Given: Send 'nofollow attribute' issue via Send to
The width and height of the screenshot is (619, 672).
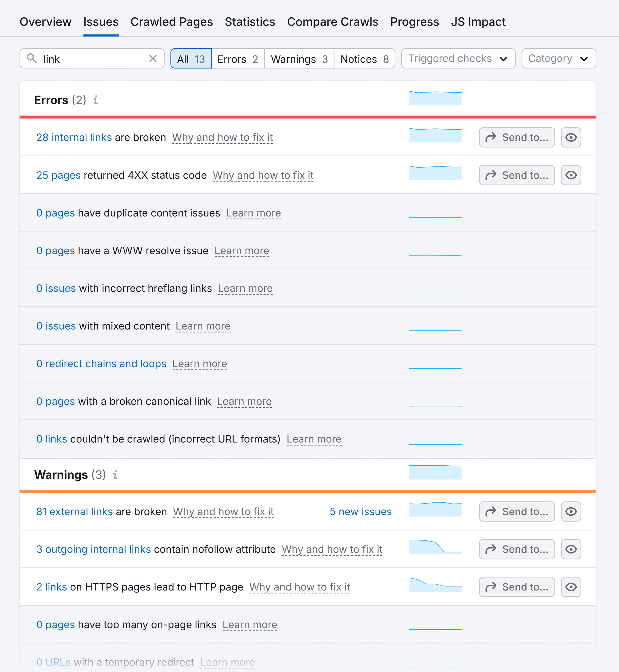Looking at the screenshot, I should (x=517, y=549).
